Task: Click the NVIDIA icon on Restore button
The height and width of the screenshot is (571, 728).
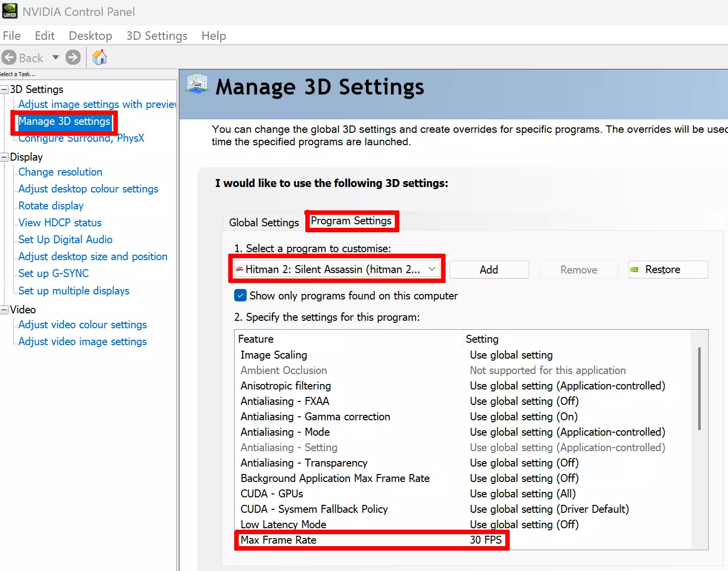Action: tap(634, 270)
